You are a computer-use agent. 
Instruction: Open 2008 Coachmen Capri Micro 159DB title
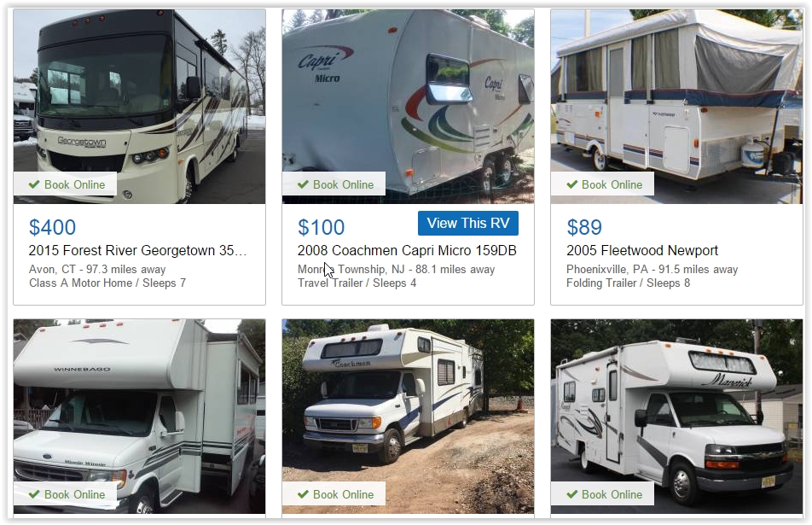point(407,251)
